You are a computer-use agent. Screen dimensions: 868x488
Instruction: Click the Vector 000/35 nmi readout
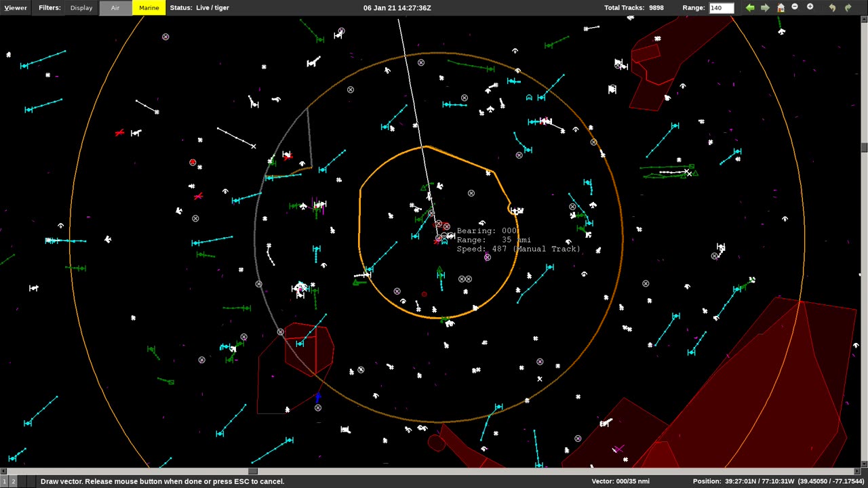point(620,481)
